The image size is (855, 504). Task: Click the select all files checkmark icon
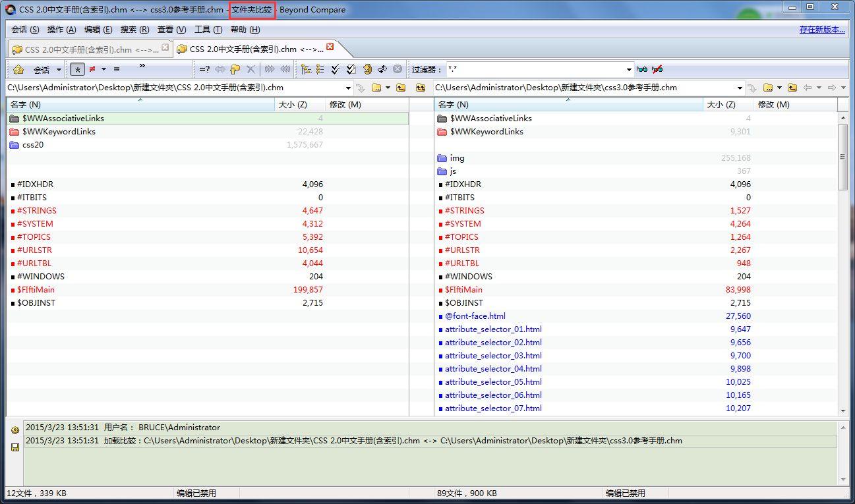(x=335, y=69)
